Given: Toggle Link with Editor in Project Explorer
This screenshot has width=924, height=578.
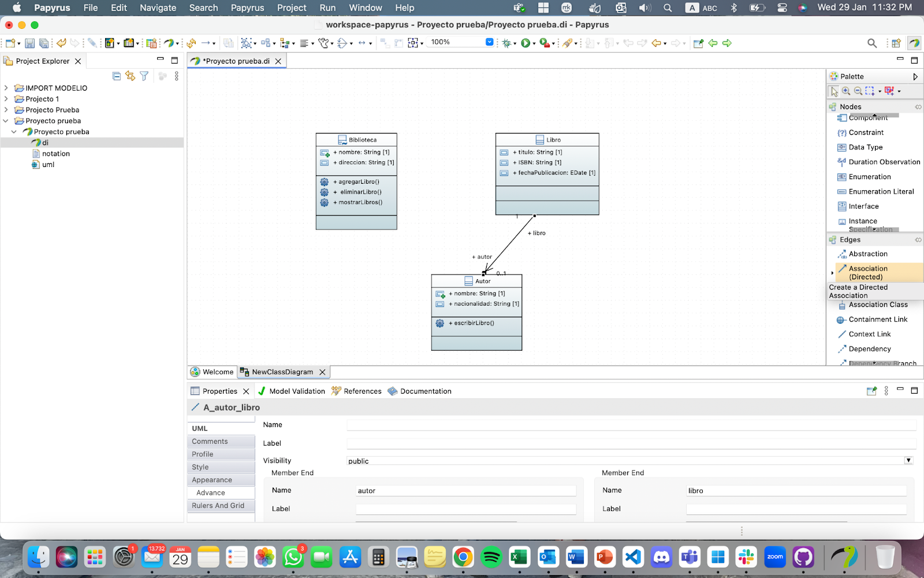Looking at the screenshot, I should click(x=131, y=76).
